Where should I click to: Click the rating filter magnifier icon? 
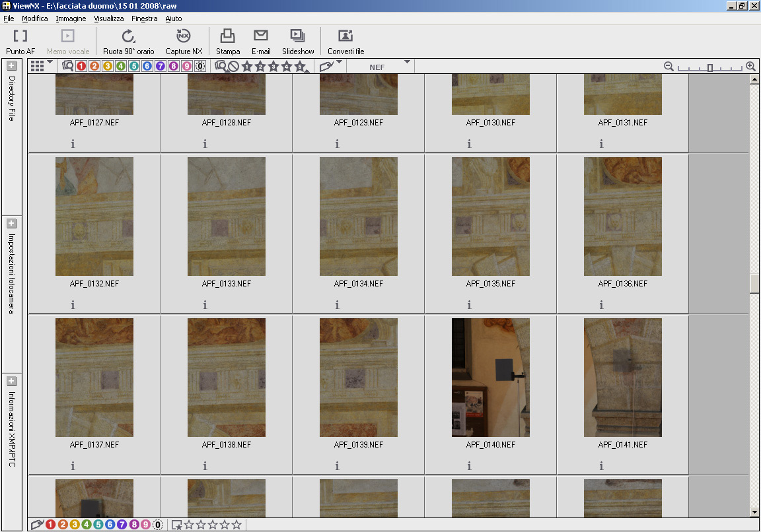(x=221, y=66)
